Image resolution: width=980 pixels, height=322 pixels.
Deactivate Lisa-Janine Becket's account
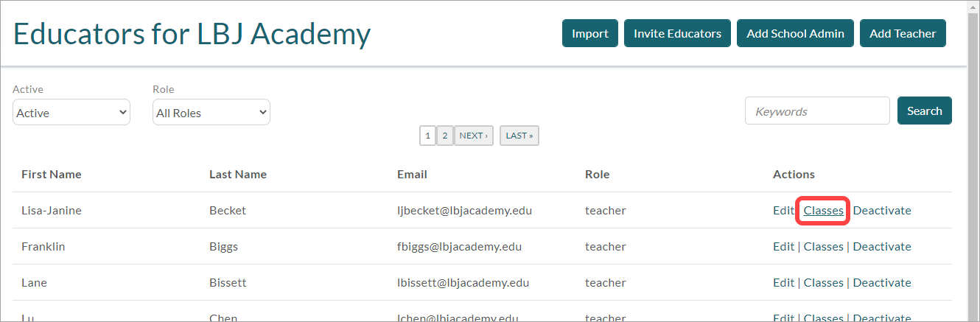881,211
